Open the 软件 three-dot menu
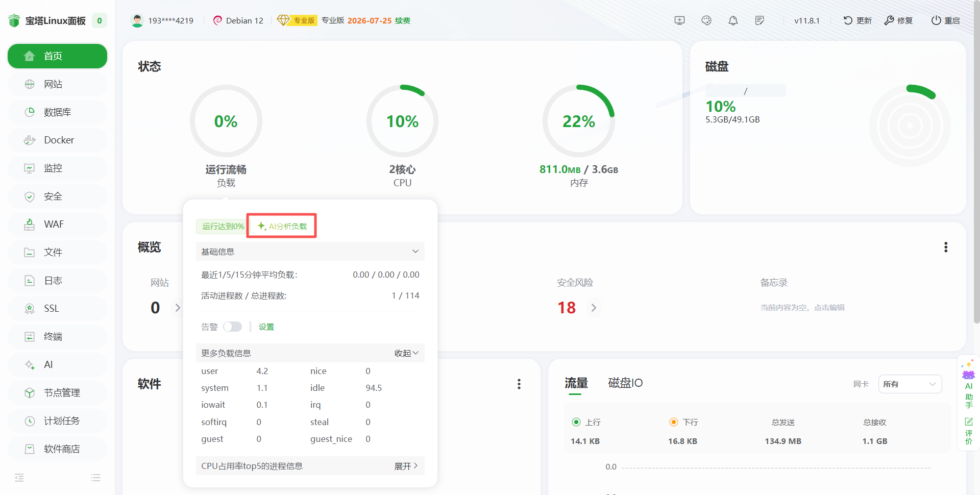 tap(519, 384)
